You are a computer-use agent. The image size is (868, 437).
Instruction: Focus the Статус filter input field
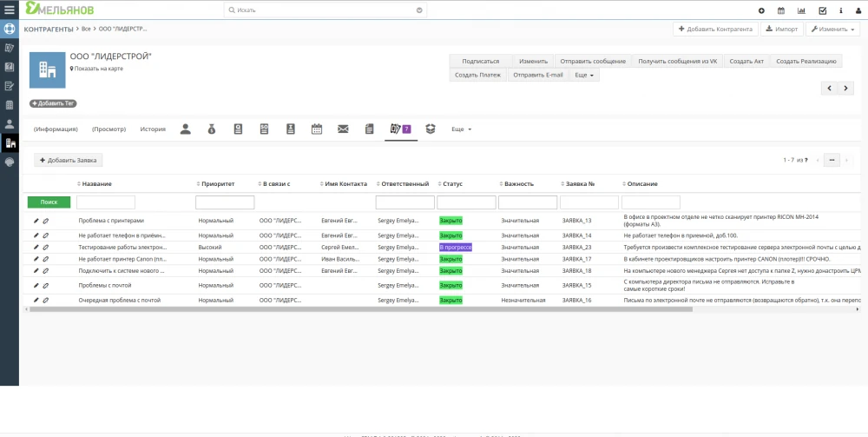[466, 202]
